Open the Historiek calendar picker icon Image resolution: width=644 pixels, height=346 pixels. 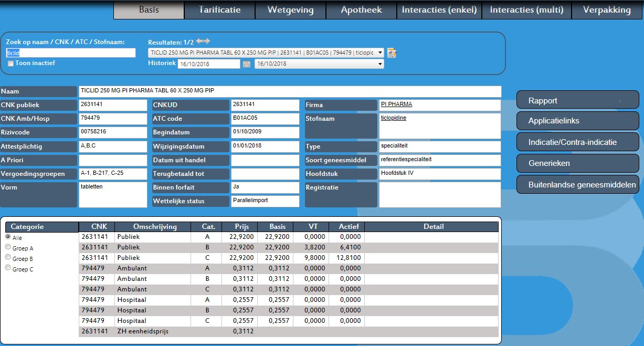coord(247,64)
